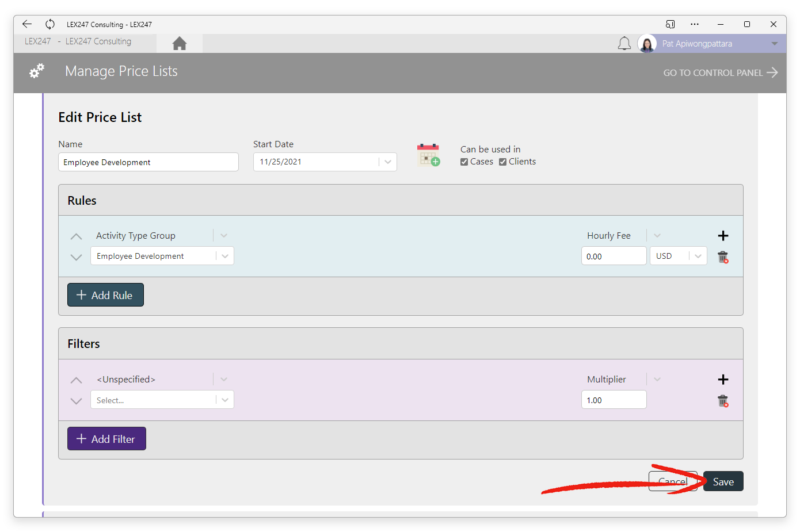Add a rule value with the plus icon

click(723, 236)
